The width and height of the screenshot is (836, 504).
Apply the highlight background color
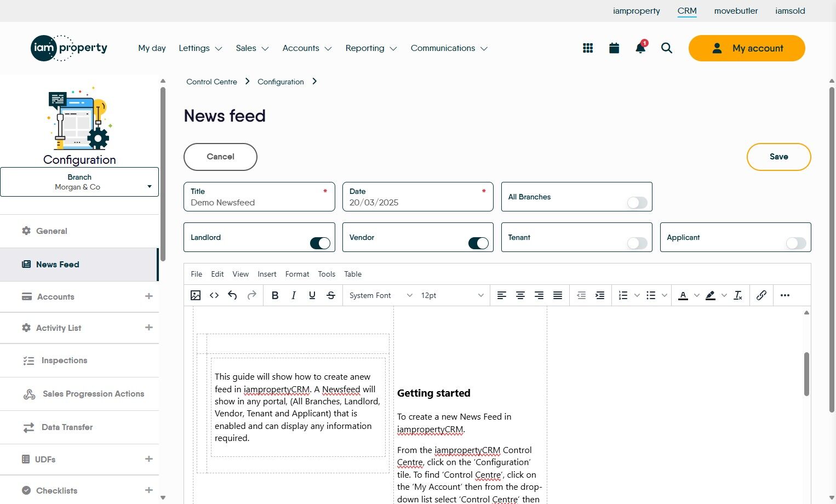click(711, 295)
